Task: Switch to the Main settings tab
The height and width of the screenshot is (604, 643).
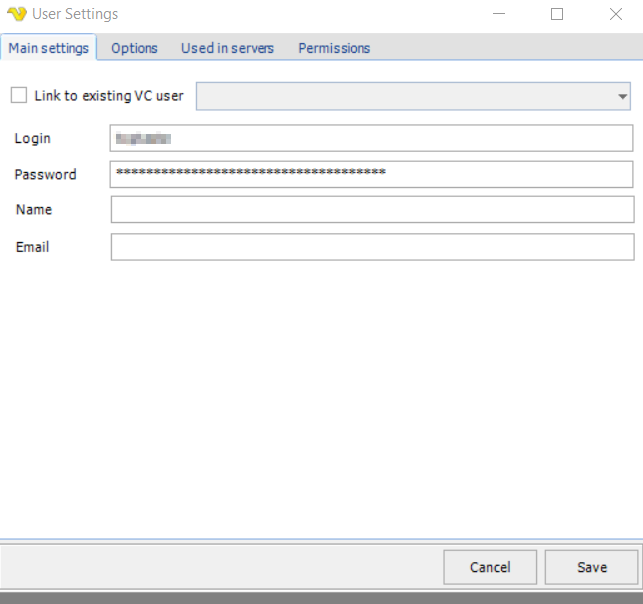Action: coord(49,48)
